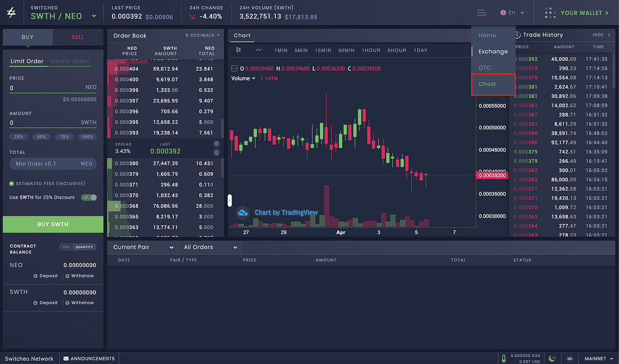Click chart side panel collapse handle

point(230,200)
